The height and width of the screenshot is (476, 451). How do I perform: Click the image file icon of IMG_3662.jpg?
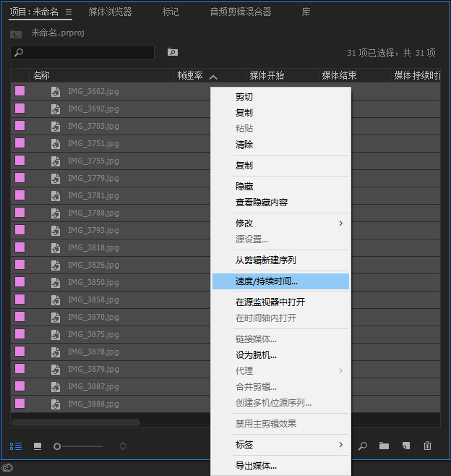(x=56, y=92)
